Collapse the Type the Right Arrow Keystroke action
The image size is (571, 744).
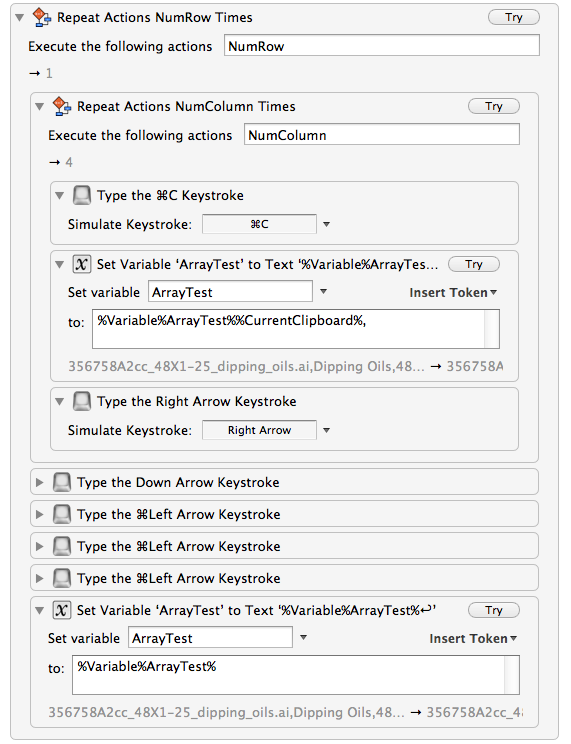point(59,401)
